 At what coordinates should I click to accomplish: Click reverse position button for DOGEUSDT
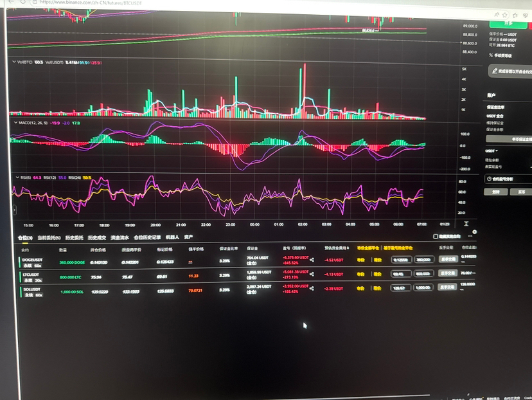tap(448, 259)
